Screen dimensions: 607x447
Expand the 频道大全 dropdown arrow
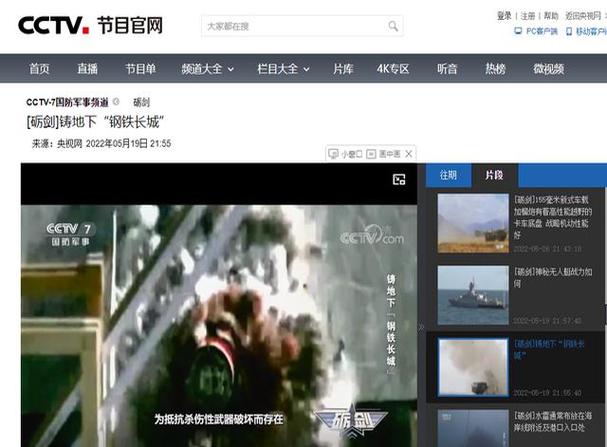pyautogui.click(x=231, y=69)
